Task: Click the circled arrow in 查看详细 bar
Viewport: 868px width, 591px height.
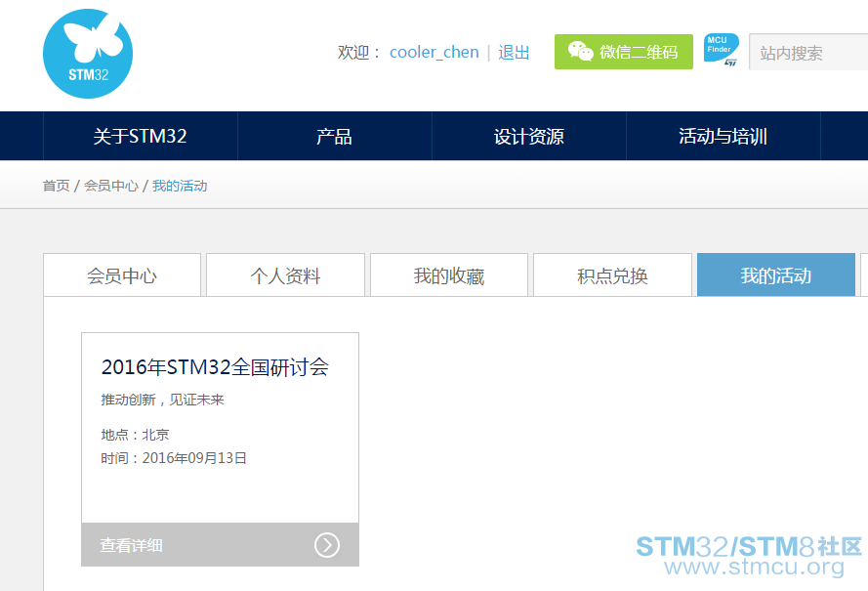Action: click(x=327, y=545)
